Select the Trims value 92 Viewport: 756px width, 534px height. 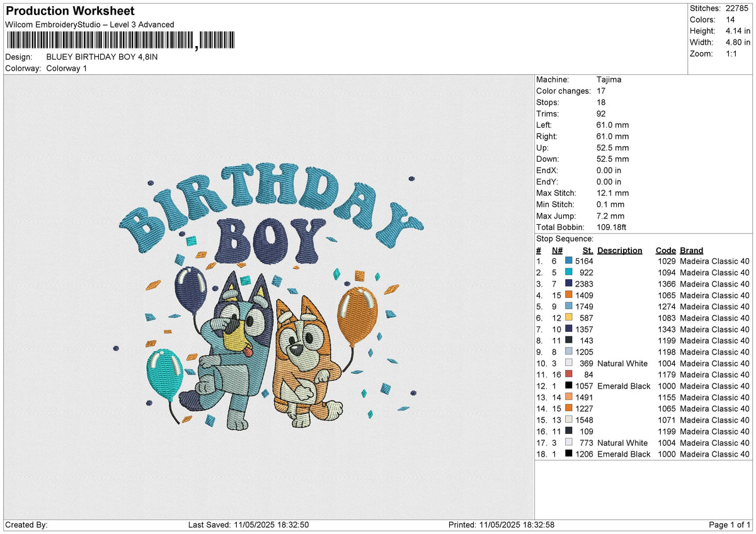click(x=601, y=113)
